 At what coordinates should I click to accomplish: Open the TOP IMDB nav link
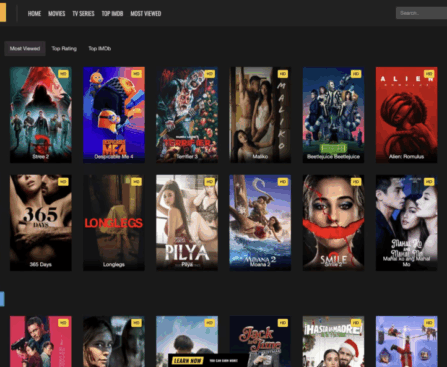point(112,14)
